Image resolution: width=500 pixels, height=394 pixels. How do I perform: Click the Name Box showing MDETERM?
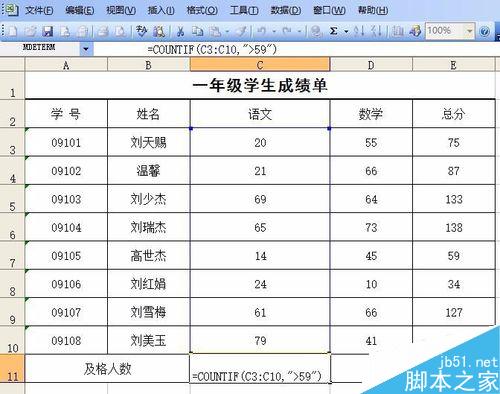click(40, 49)
